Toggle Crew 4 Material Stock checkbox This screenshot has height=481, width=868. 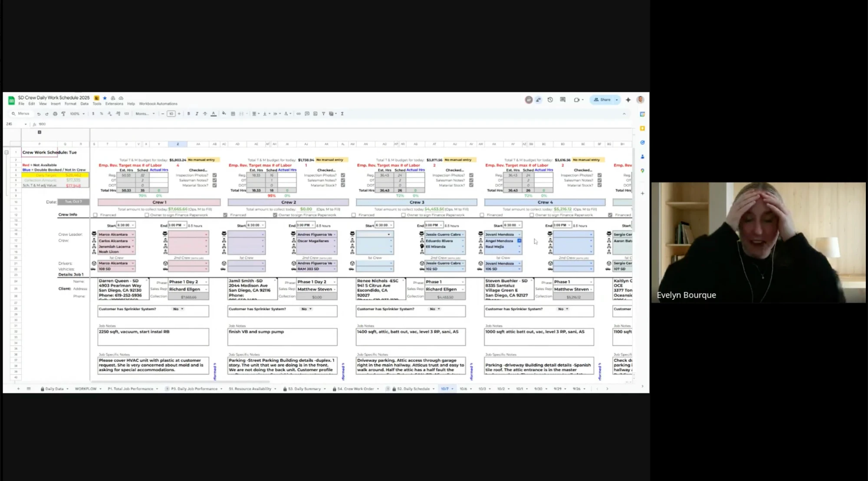[x=600, y=185]
